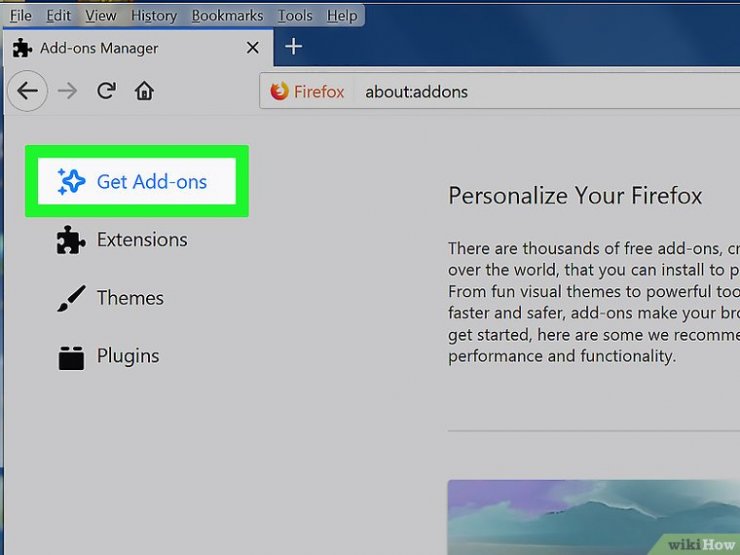This screenshot has height=555, width=740.
Task: Click the 'performance and functionality.' text
Action: pyautogui.click(x=562, y=356)
